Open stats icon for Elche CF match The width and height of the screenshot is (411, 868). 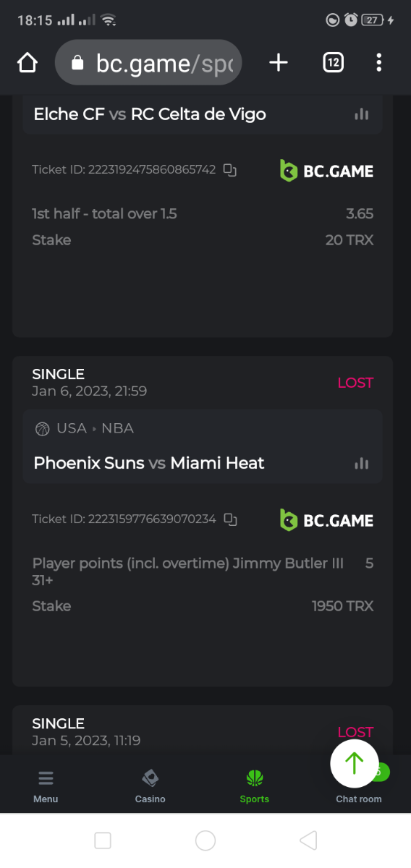coord(362,114)
